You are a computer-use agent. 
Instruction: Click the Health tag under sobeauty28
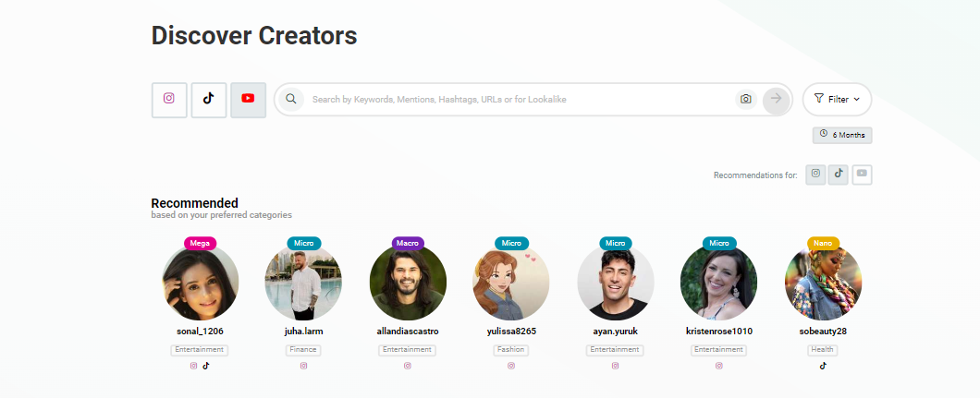coord(822,350)
